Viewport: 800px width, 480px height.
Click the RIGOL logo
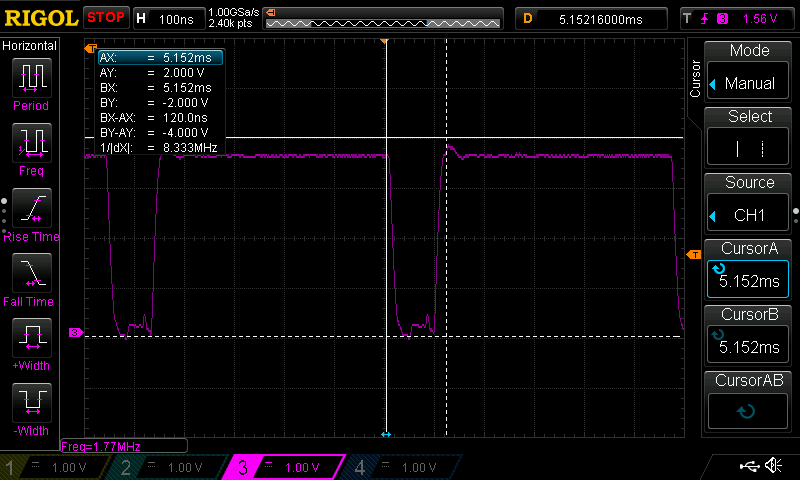coord(41,18)
